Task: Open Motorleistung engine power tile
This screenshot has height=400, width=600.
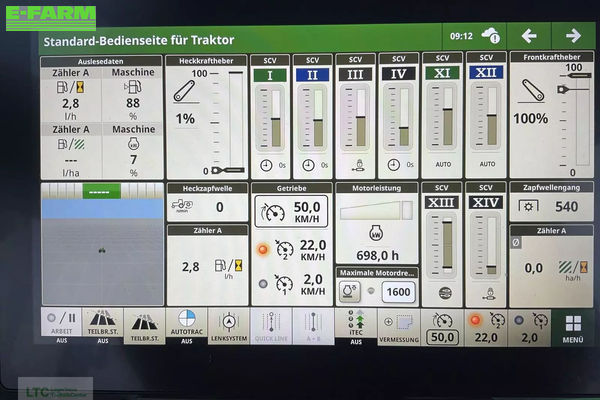Action: pos(377,223)
